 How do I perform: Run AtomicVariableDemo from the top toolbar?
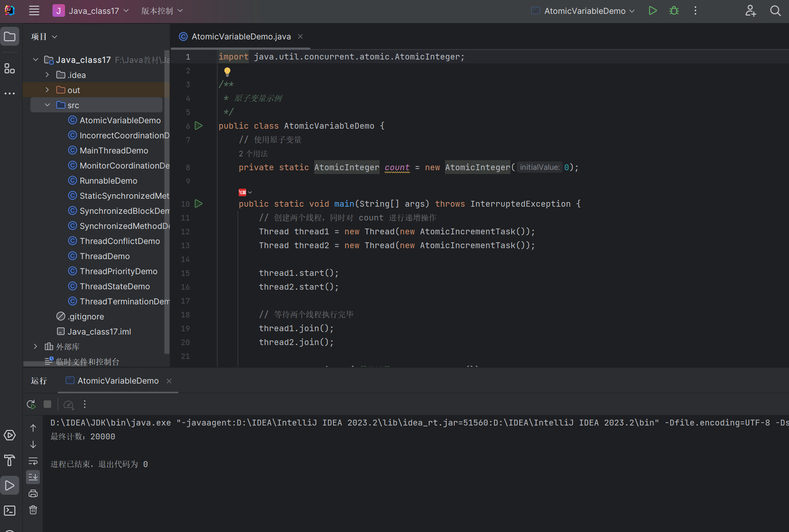pyautogui.click(x=652, y=11)
